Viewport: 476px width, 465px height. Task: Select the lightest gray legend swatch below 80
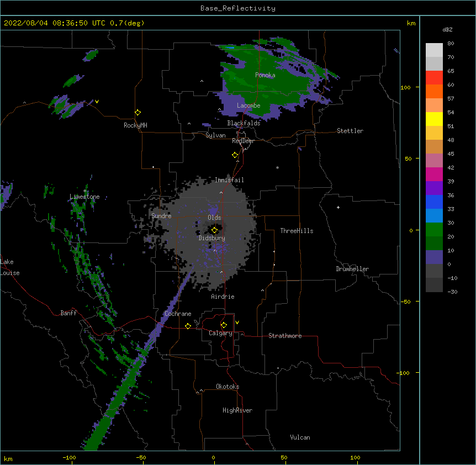[x=434, y=50]
